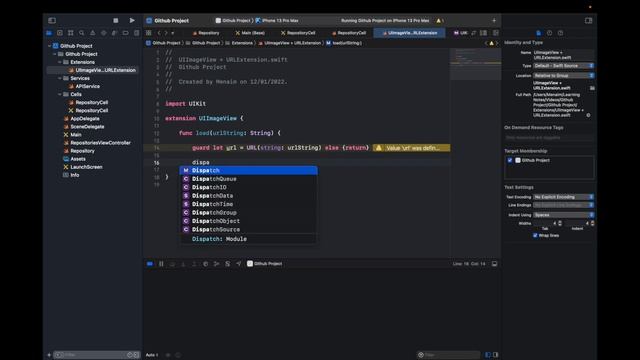
Task: Open the Symbol navigator
Action: pos(71,33)
